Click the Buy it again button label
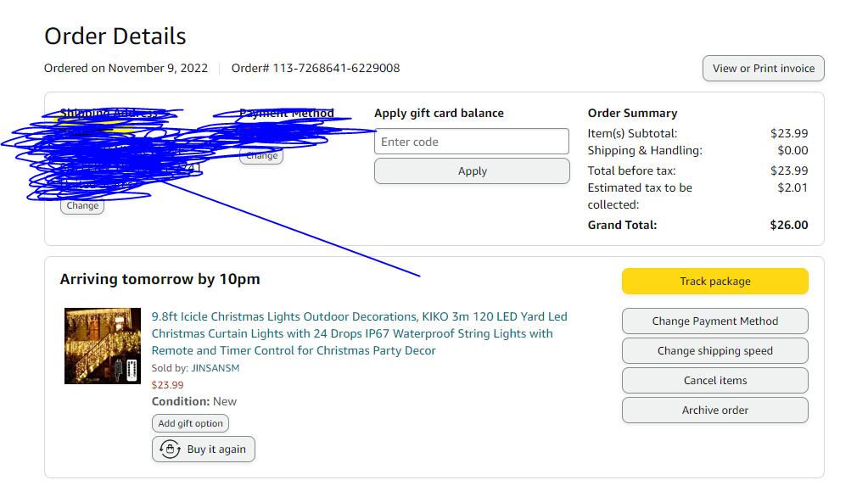The height and width of the screenshot is (497, 868). 216,450
